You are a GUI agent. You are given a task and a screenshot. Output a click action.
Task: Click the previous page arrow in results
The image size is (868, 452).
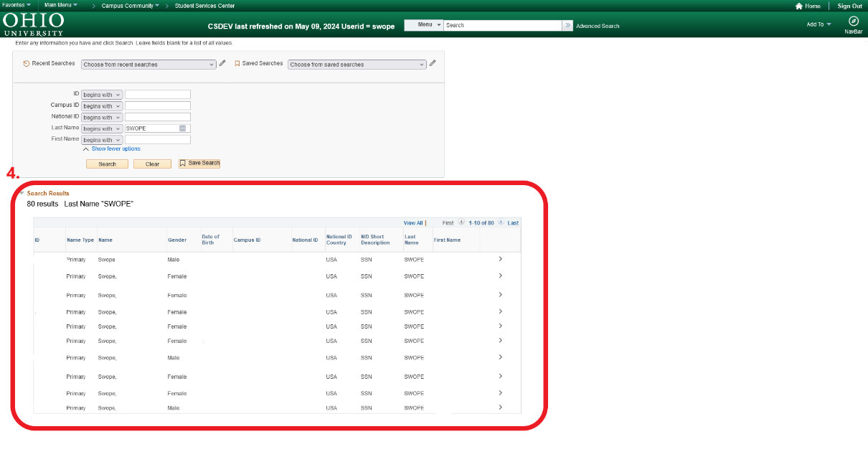[x=461, y=222]
